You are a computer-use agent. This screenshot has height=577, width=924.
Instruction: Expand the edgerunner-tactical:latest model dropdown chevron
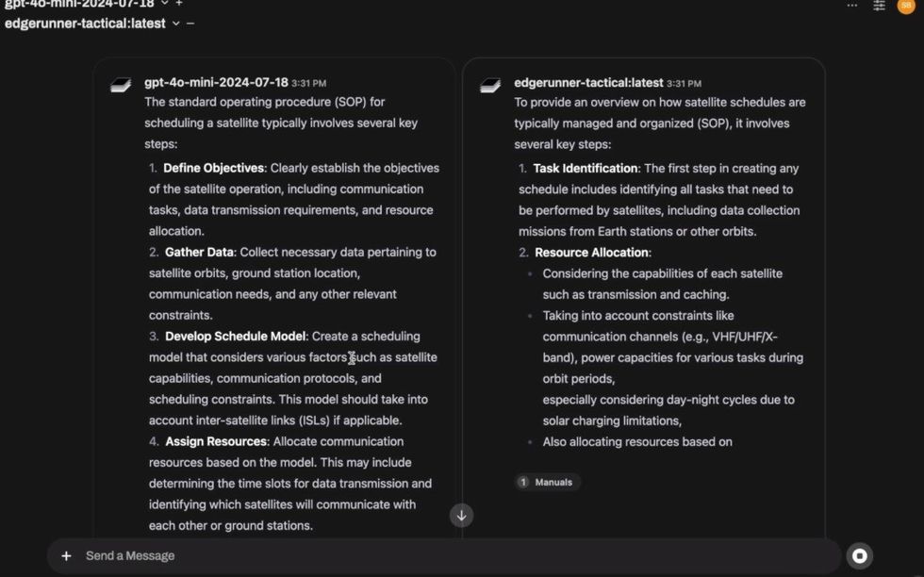(x=175, y=23)
